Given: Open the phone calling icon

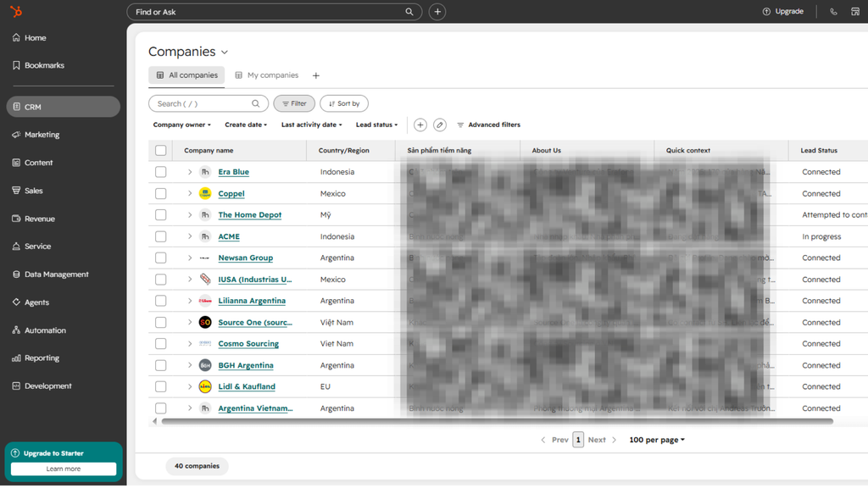Looking at the screenshot, I should point(833,12).
